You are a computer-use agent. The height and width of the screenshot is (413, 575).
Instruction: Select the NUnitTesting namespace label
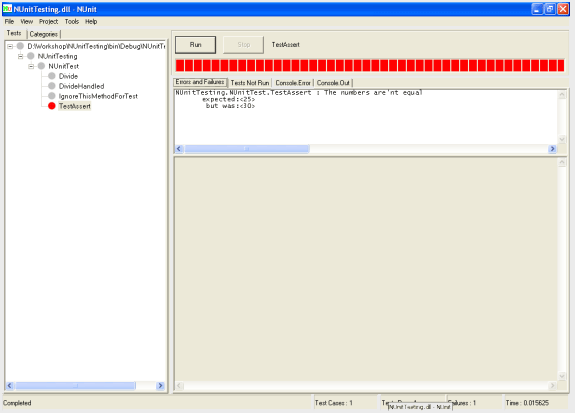click(x=58, y=56)
